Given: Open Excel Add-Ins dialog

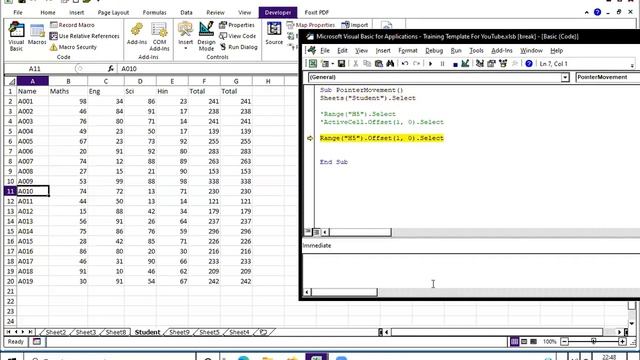Looking at the screenshot, I should pos(137,34).
